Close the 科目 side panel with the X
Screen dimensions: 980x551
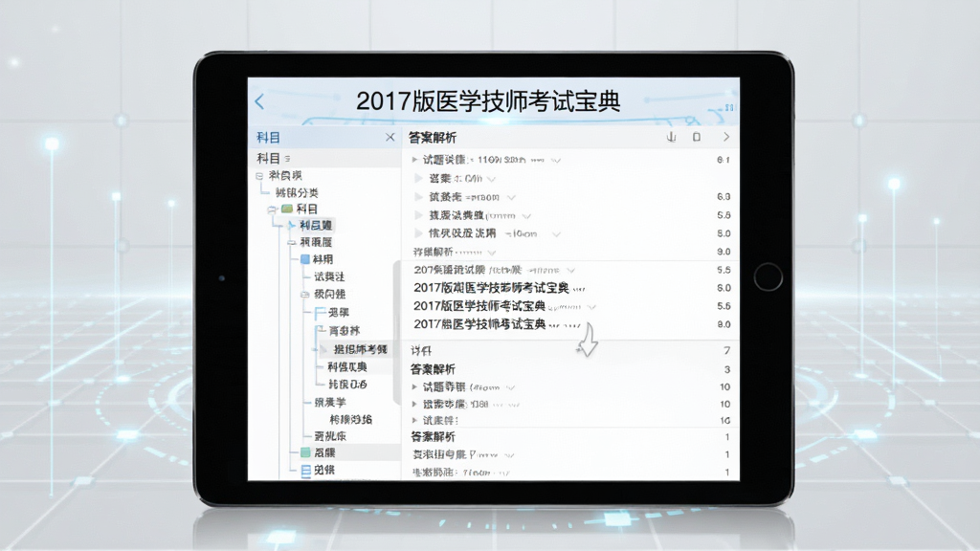tap(390, 138)
